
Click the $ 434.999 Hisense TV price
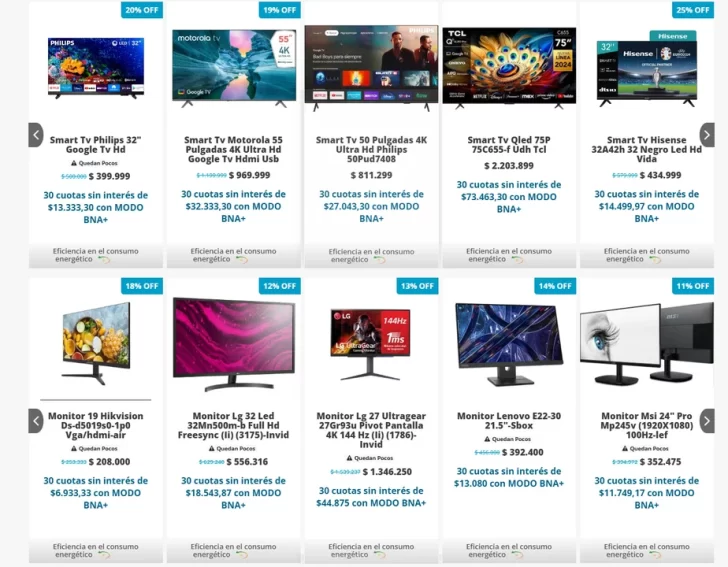click(x=660, y=175)
